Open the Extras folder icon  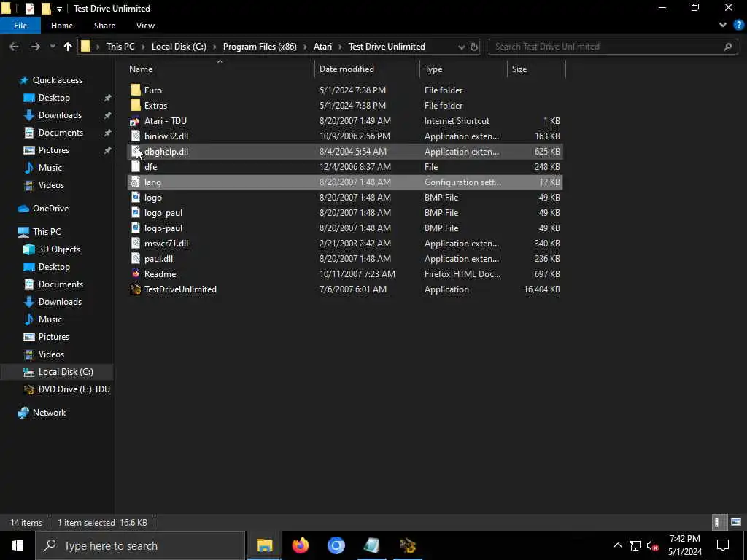136,105
